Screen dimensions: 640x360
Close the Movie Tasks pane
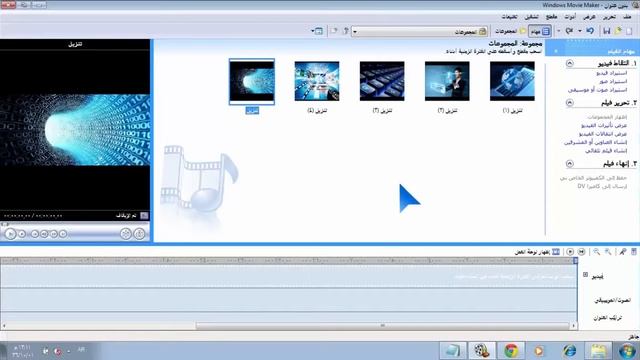556,51
